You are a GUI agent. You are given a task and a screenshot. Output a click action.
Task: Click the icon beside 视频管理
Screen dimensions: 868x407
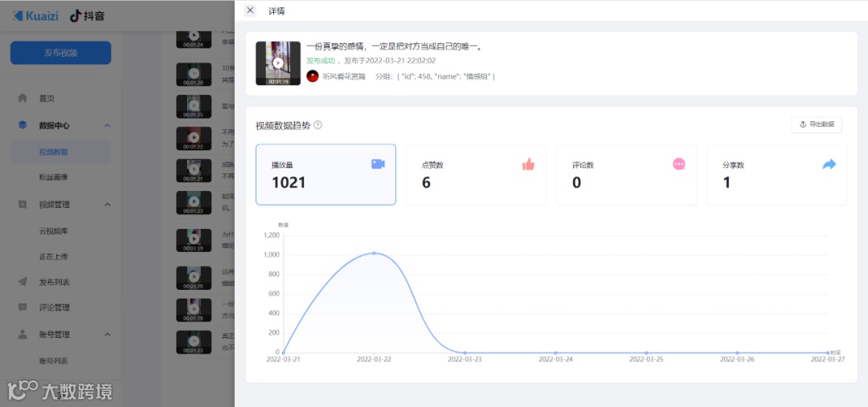[23, 204]
